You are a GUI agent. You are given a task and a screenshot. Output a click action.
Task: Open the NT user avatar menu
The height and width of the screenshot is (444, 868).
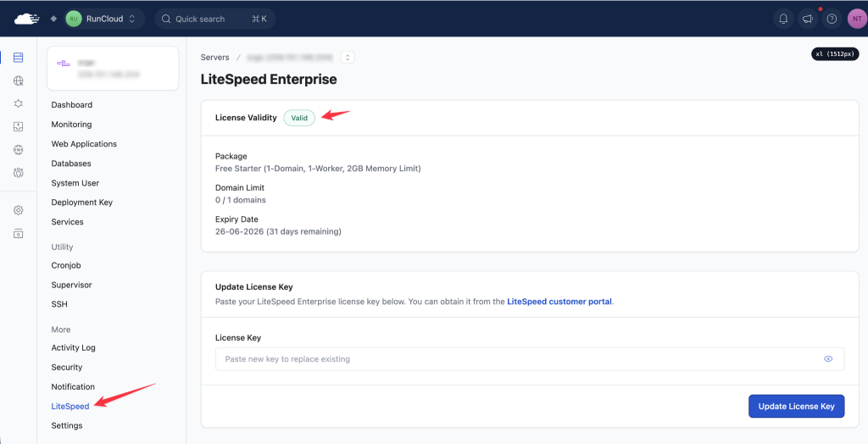coord(857,19)
